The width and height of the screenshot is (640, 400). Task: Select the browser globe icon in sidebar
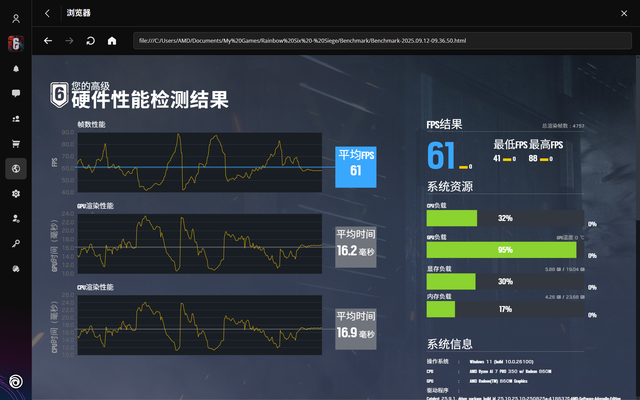click(x=16, y=169)
